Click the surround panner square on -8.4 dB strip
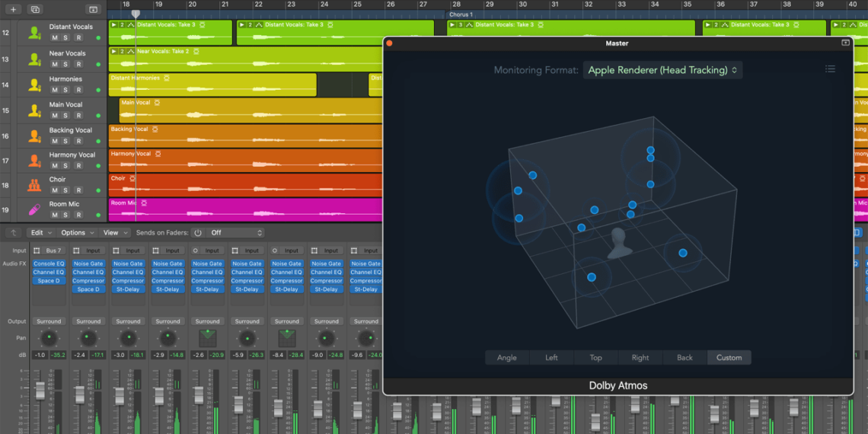868x434 pixels. click(287, 337)
